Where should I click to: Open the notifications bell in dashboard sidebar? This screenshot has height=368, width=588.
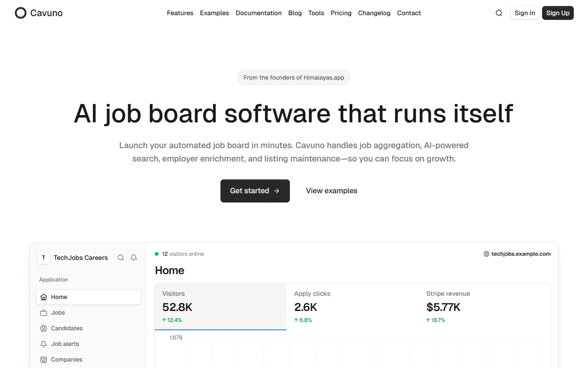pos(134,258)
